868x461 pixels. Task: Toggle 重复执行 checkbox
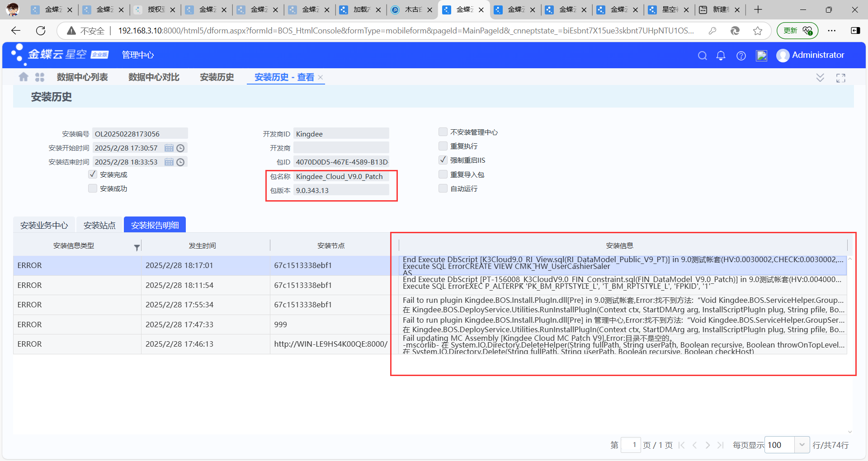443,146
